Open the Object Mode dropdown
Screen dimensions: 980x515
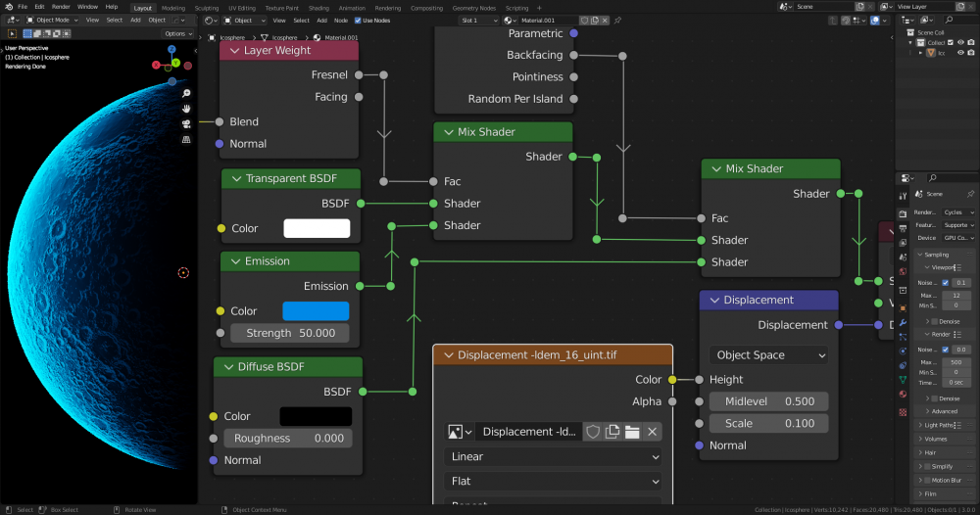52,20
